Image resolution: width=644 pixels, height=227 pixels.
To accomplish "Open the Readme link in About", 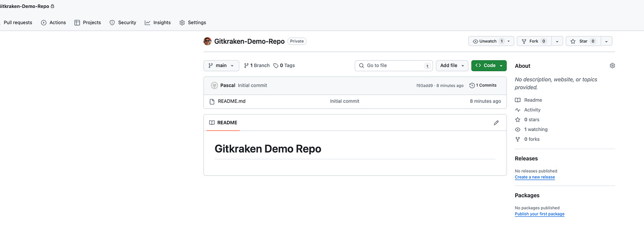I will point(529,100).
